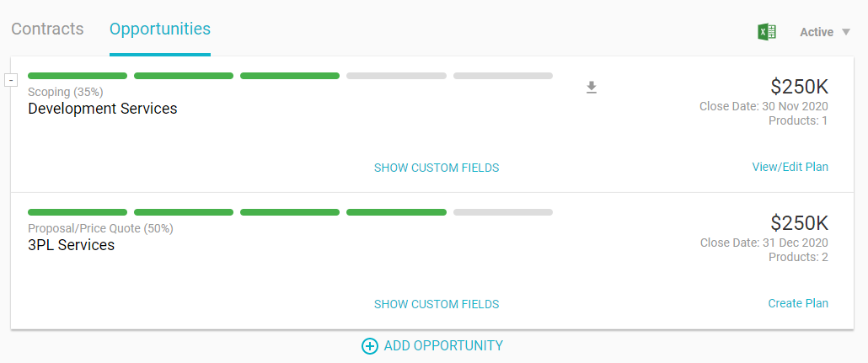Click the Create Plan link
Screen dimensions: 868x363
[x=798, y=303]
